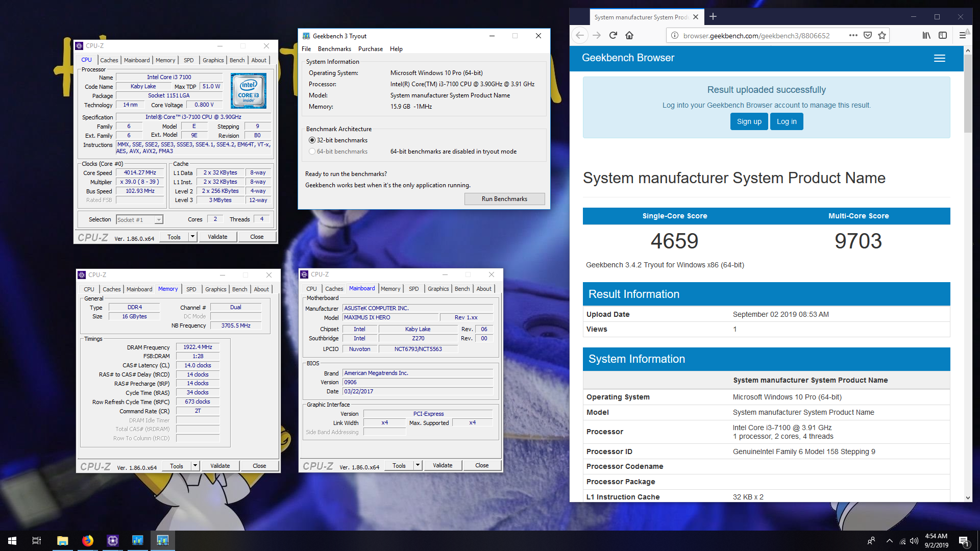This screenshot has width=980, height=551.
Task: Open Tools dropdown arrow in CPU tab window
Action: click(192, 237)
